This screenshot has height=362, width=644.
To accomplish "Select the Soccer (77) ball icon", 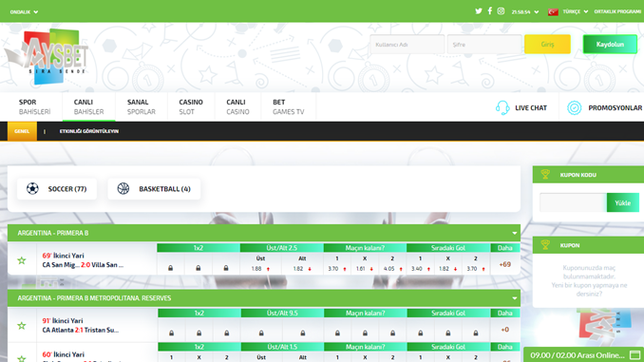I will coord(32,189).
